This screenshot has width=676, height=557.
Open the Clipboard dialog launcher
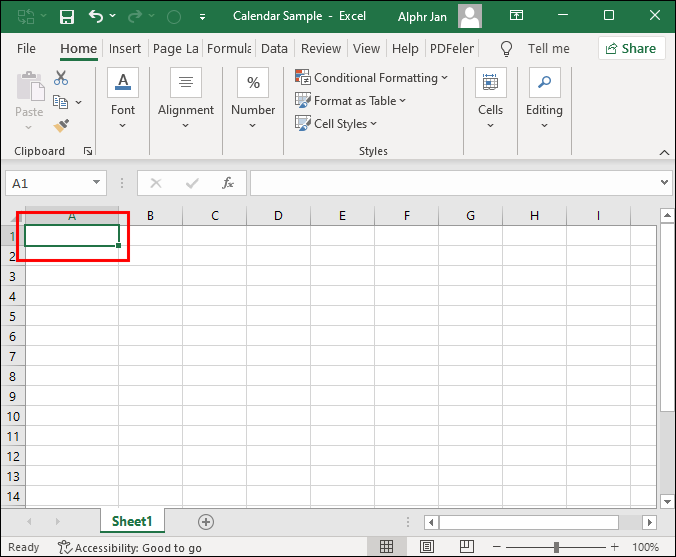coord(88,151)
